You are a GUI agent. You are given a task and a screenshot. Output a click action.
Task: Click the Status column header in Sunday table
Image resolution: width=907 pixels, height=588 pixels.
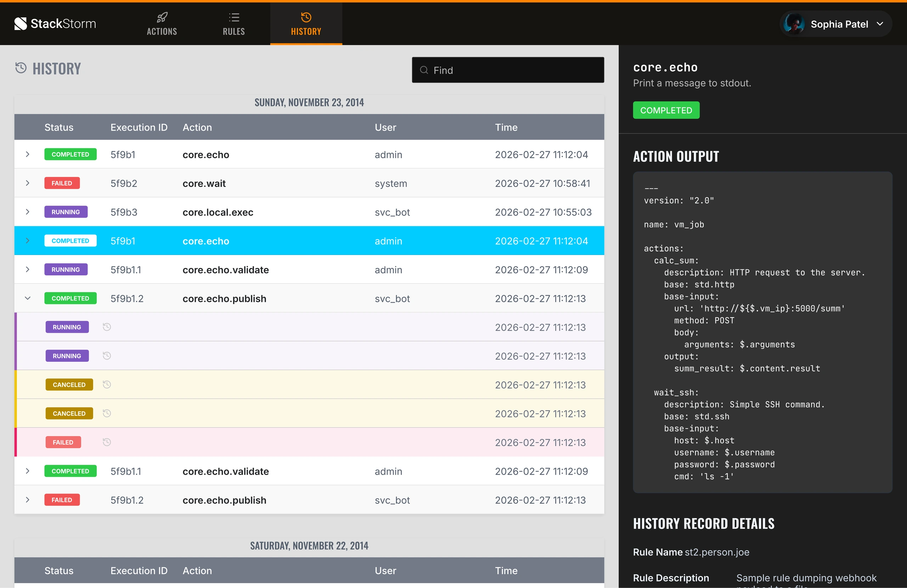59,127
